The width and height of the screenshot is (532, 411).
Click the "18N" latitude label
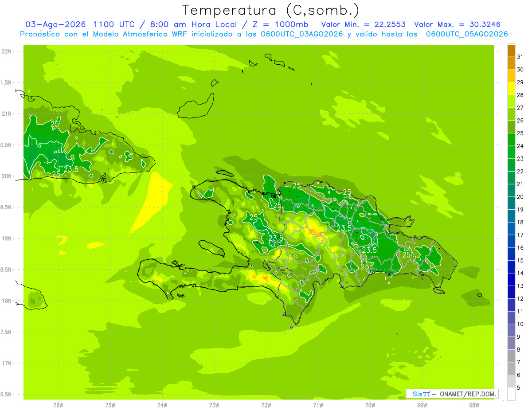[x=7, y=301]
